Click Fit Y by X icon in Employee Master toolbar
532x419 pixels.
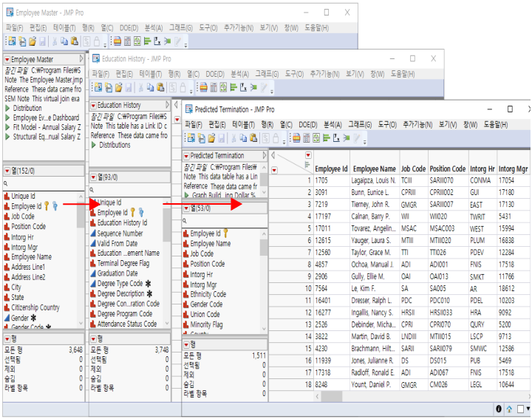(x=157, y=41)
